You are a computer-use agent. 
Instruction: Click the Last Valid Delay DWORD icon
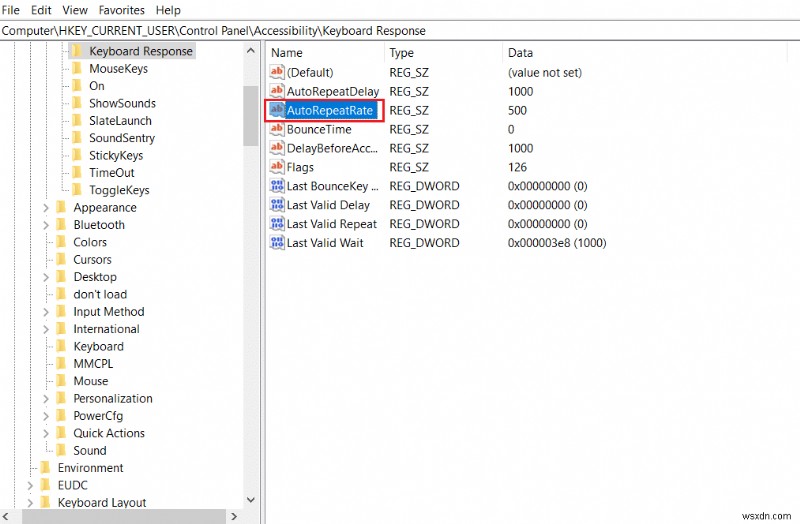277,205
